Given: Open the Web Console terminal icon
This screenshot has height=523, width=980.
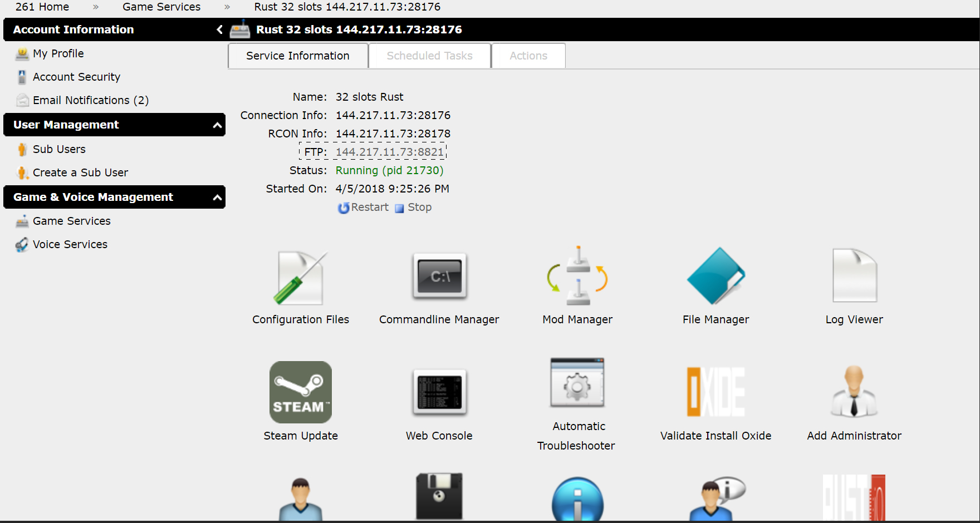Looking at the screenshot, I should 439,392.
